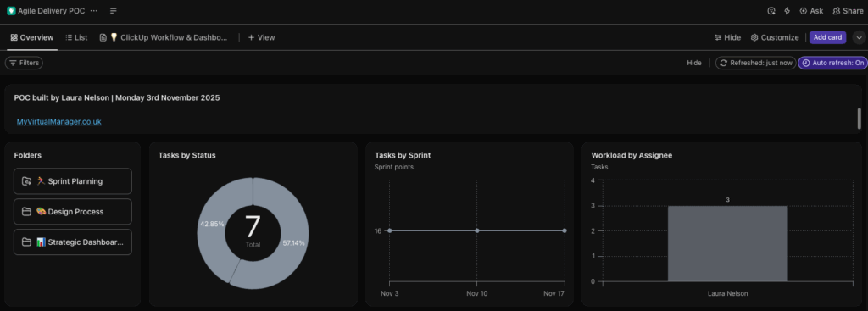Click the text card's vertical scrollbar
Viewport: 868px width, 311px height.
(860, 119)
